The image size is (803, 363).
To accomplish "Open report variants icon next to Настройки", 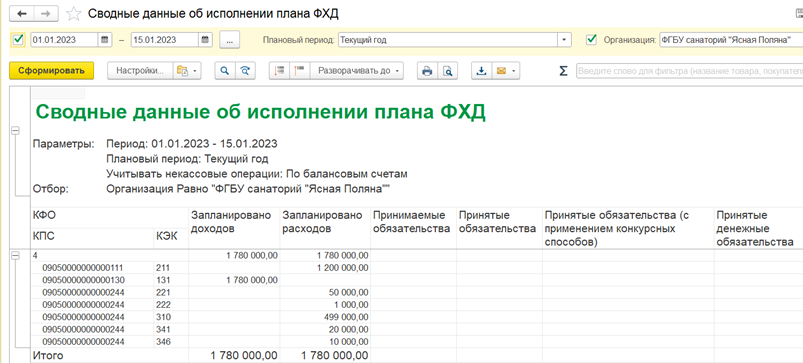I will point(182,71).
